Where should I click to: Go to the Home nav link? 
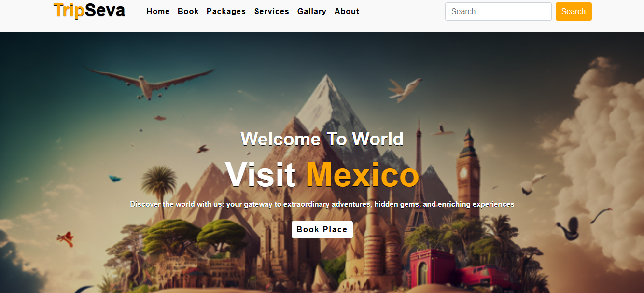pyautogui.click(x=158, y=11)
